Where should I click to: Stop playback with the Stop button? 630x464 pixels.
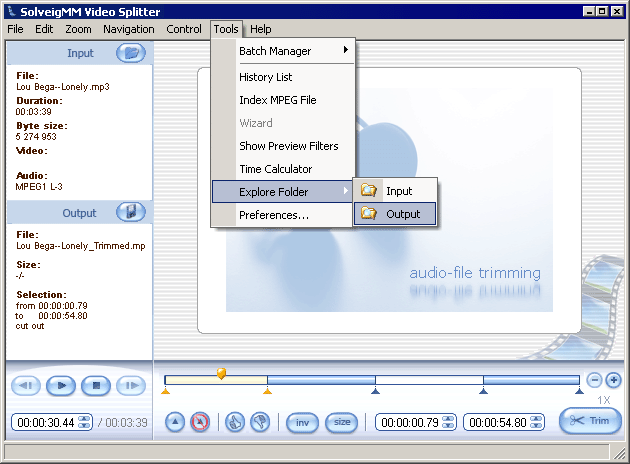coord(96,386)
